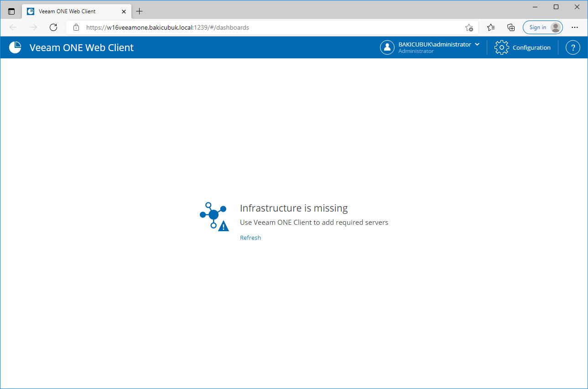The width and height of the screenshot is (588, 389).
Task: Close the Veeam ONE Web Client tab
Action: click(x=124, y=11)
